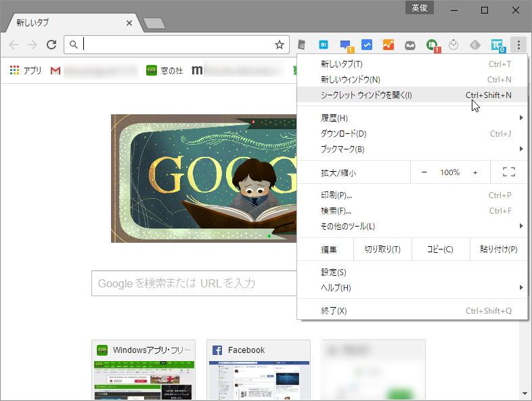
Task: Click the forward navigation arrow
Action: [x=32, y=45]
